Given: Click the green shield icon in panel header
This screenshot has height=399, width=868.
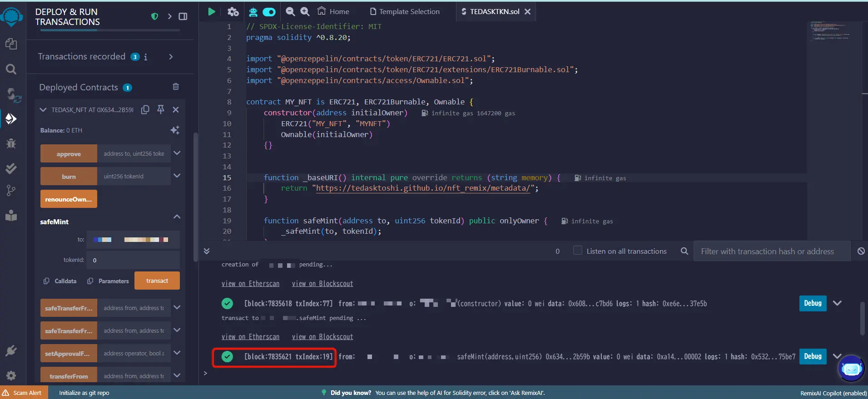Looking at the screenshot, I should (154, 16).
